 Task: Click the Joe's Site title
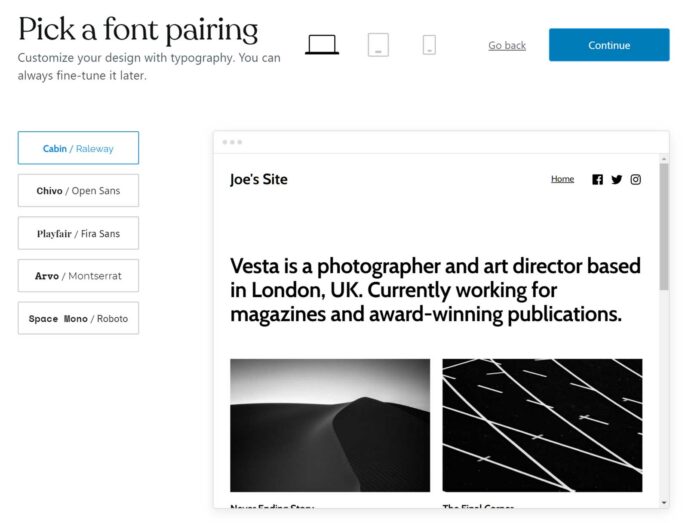coord(258,179)
